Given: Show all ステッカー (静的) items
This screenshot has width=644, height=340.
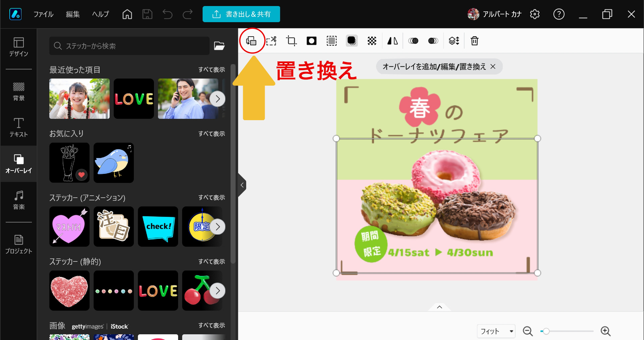Looking at the screenshot, I should [x=211, y=261].
